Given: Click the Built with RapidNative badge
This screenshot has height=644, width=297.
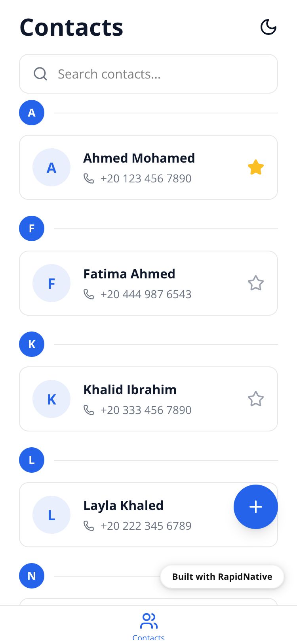Looking at the screenshot, I should click(222, 577).
